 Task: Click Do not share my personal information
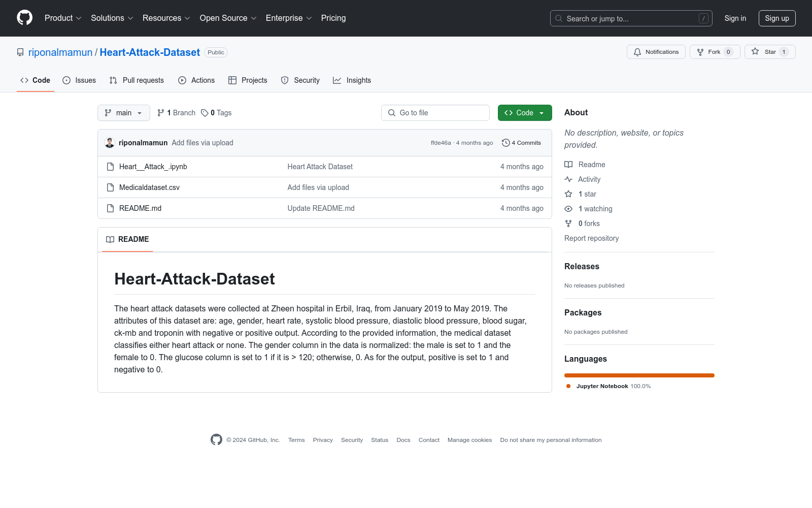551,440
